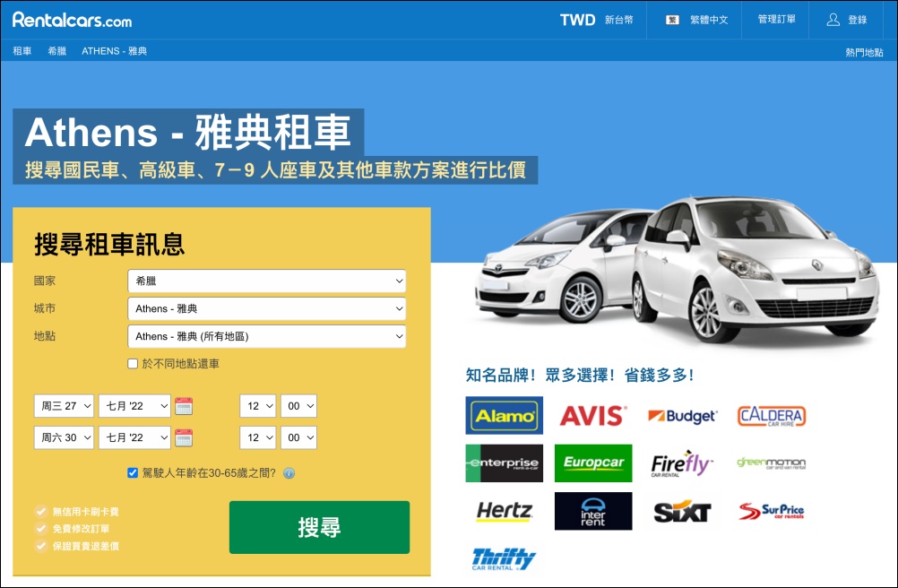Open the pickup hour dropdown
This screenshot has width=898, height=588.
[x=258, y=406]
